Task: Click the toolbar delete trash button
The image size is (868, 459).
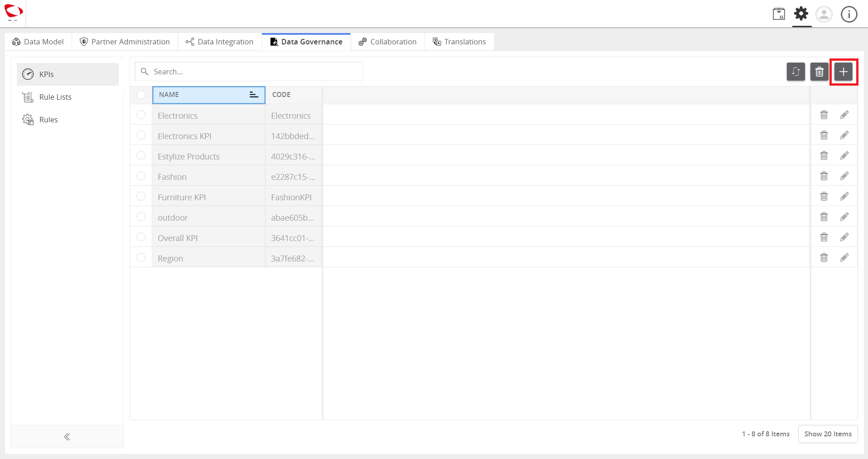Action: [x=820, y=72]
